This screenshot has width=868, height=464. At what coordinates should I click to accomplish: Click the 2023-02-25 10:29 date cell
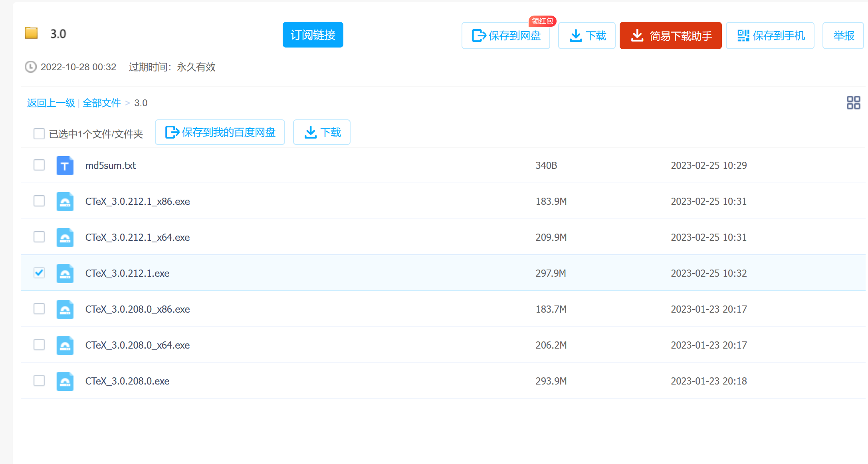click(709, 165)
